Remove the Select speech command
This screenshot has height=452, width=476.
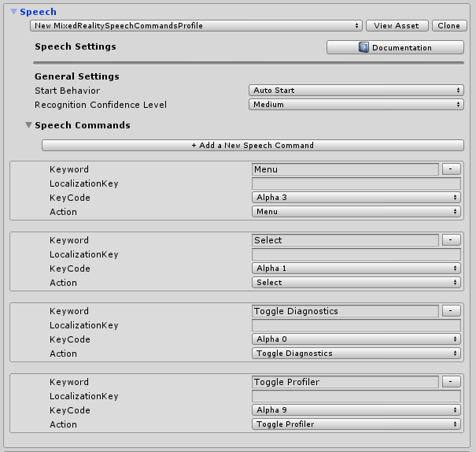[x=451, y=239]
